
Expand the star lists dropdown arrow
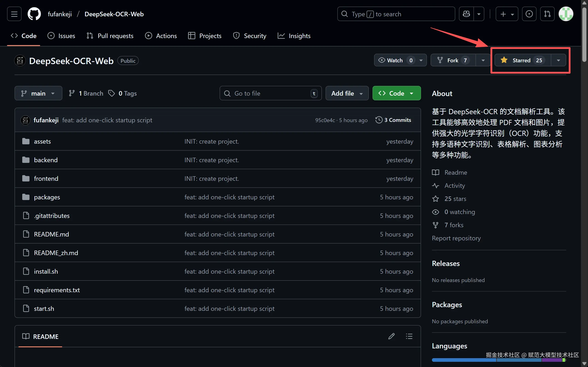(x=558, y=60)
